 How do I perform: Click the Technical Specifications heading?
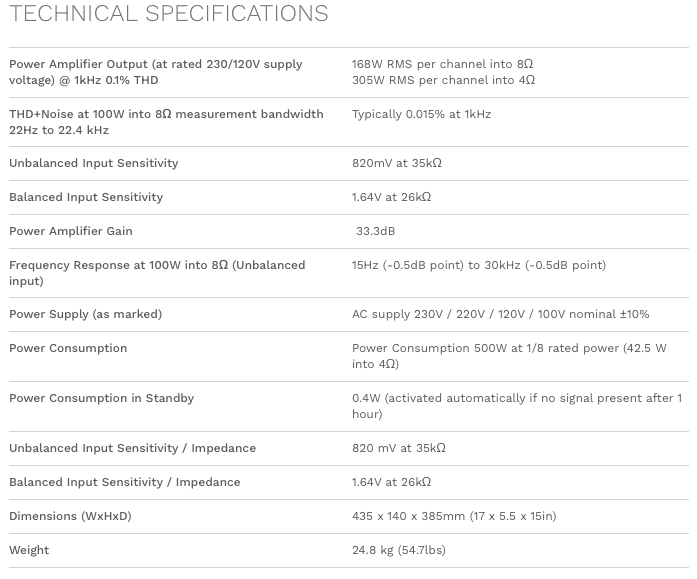(168, 14)
